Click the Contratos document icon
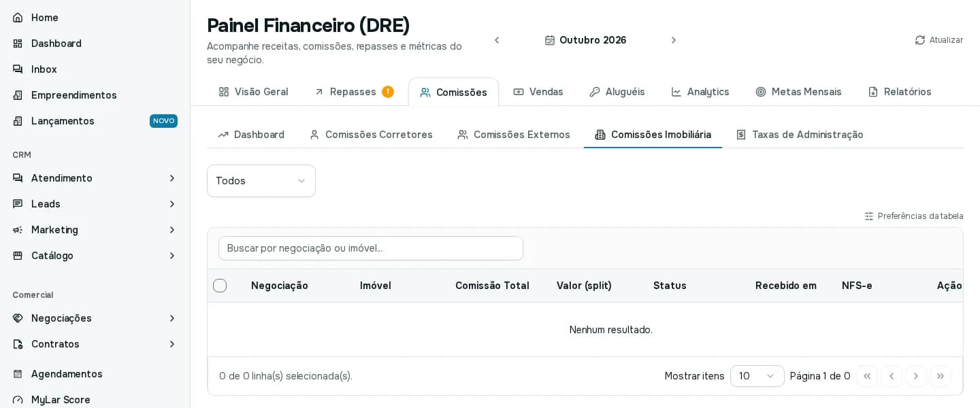The width and height of the screenshot is (980, 408). pyautogui.click(x=18, y=344)
